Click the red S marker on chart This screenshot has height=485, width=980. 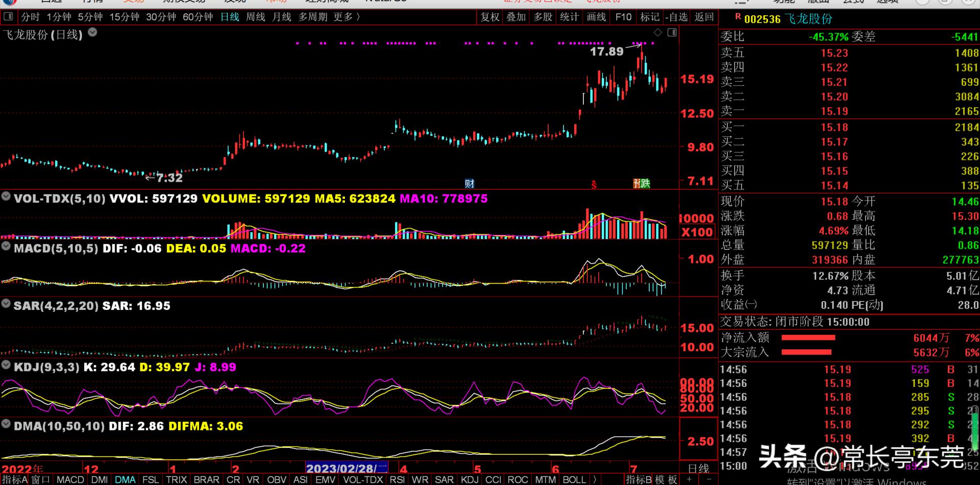pos(594,184)
